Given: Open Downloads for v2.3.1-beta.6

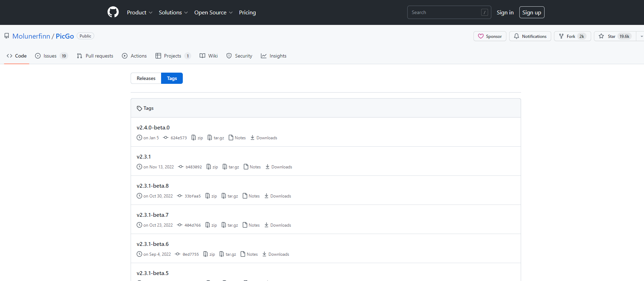Looking at the screenshot, I should click(276, 254).
